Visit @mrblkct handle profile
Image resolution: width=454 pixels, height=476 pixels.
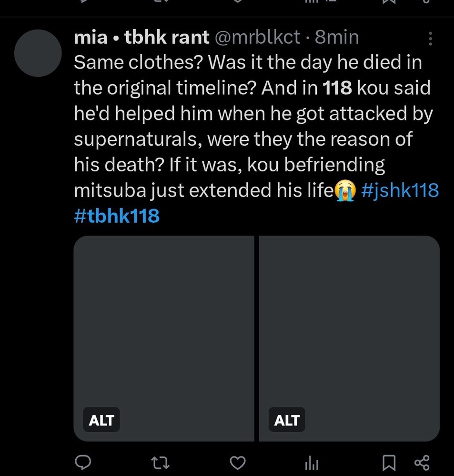click(258, 37)
